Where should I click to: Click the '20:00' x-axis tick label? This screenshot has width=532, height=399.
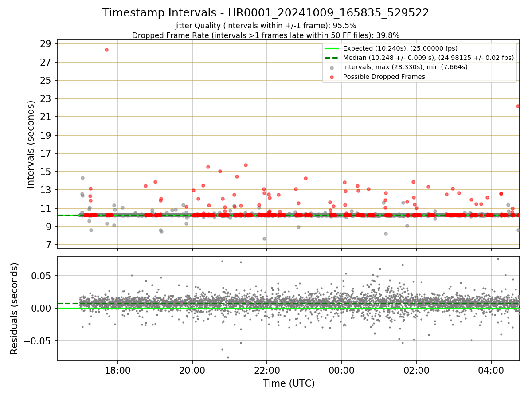(x=192, y=370)
